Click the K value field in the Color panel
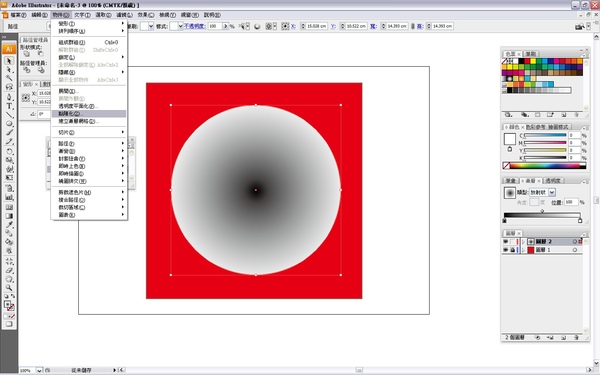Image resolution: width=600 pixels, height=375 pixels. tap(574, 157)
